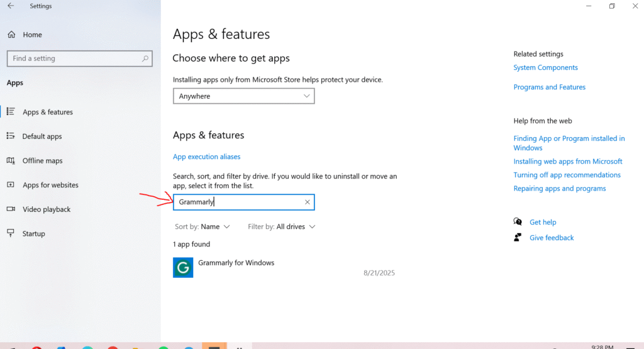Open the Sort by Name dropdown

pos(210,226)
